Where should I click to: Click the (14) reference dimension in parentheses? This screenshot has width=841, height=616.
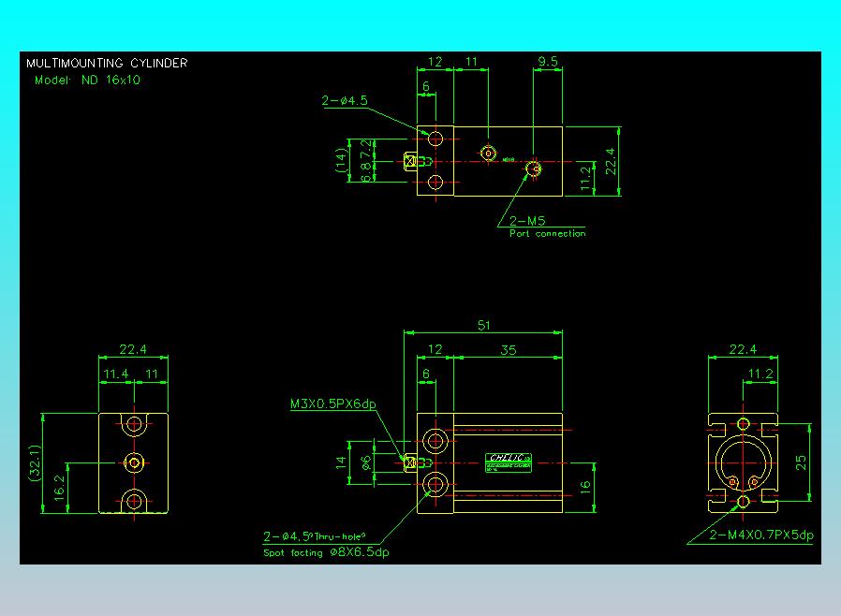pos(341,160)
